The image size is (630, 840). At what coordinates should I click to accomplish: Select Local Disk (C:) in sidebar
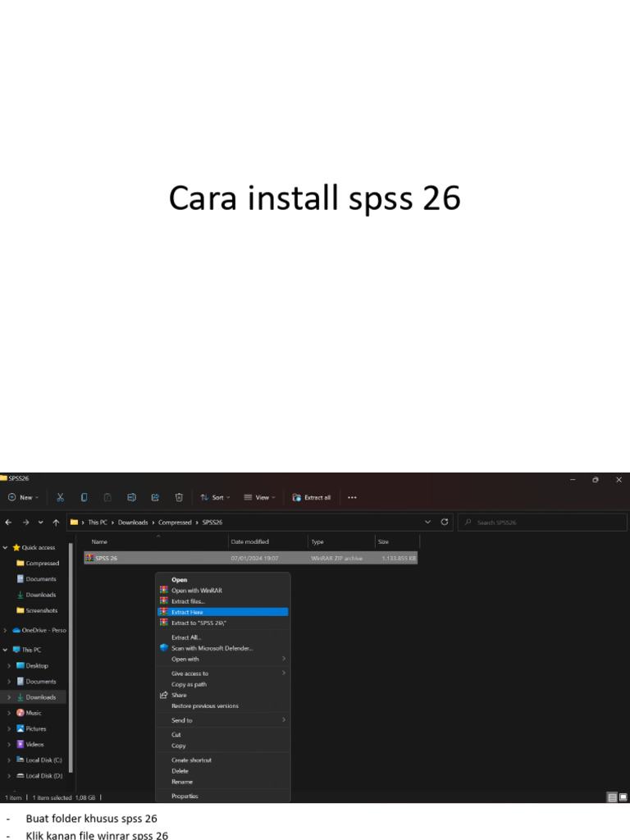[39, 760]
